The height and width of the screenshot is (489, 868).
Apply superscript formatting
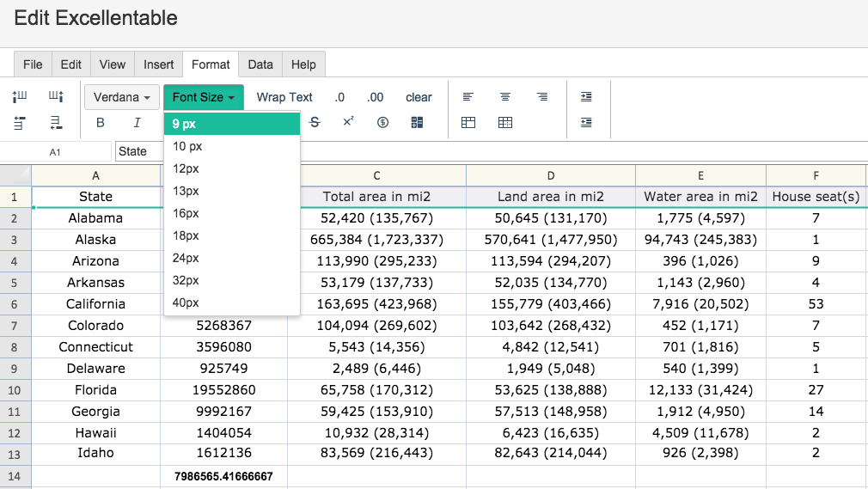coord(348,123)
